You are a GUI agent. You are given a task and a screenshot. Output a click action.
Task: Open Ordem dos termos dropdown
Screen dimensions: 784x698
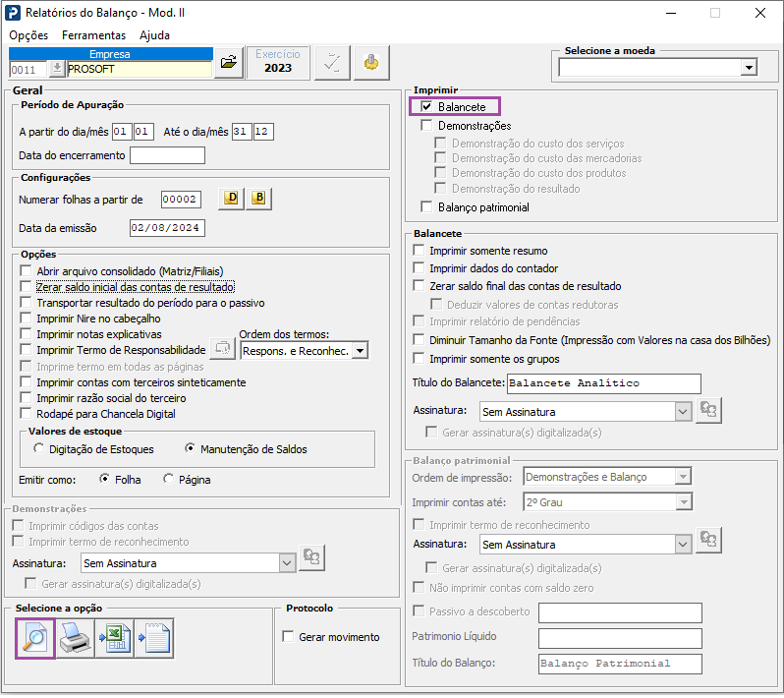point(360,351)
